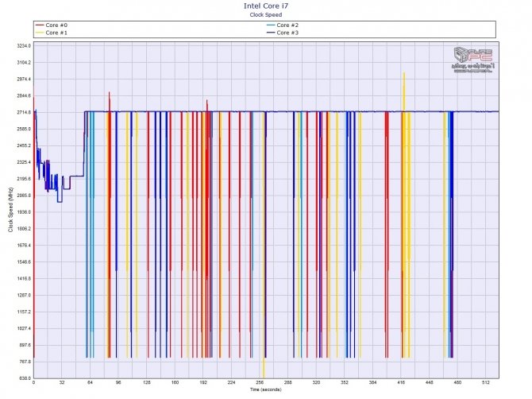Click the 2325.4 y-axis value
This screenshot has width=532, height=399.
pos(24,162)
